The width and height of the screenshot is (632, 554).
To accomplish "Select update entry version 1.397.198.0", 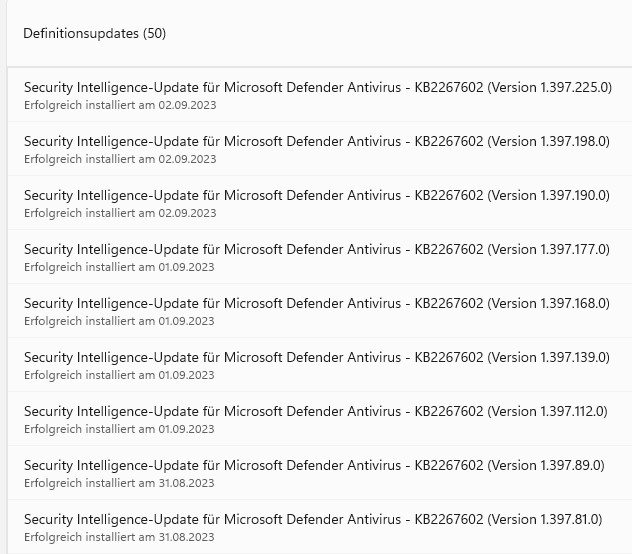I will pos(317,142).
